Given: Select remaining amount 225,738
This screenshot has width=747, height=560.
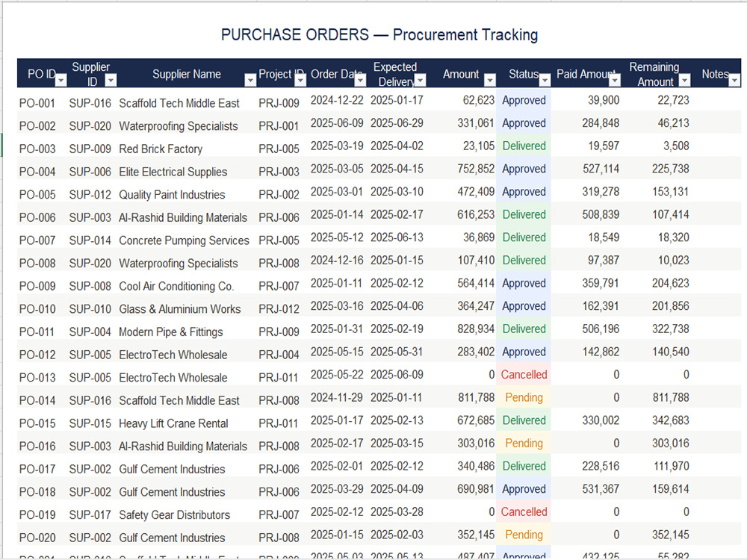Looking at the screenshot, I should click(670, 169).
